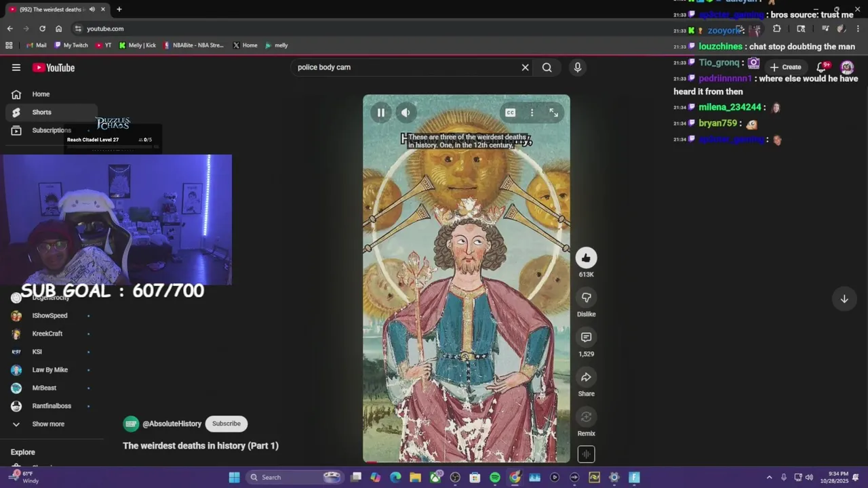868x488 pixels.
Task: Click the magnifier search button
Action: tap(547, 67)
